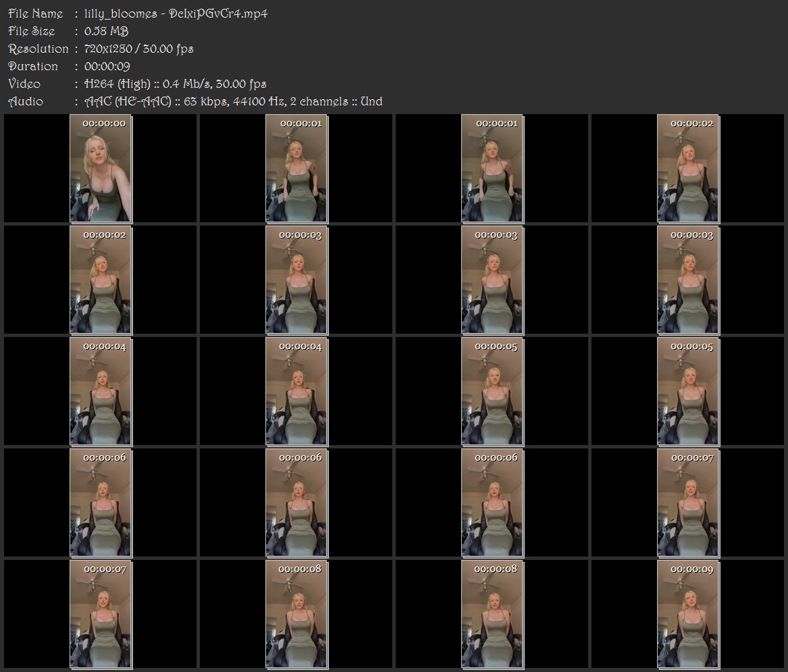Select the second thumbnail stamped 00:00:01
Screen dimensions: 788x672
click(x=492, y=168)
